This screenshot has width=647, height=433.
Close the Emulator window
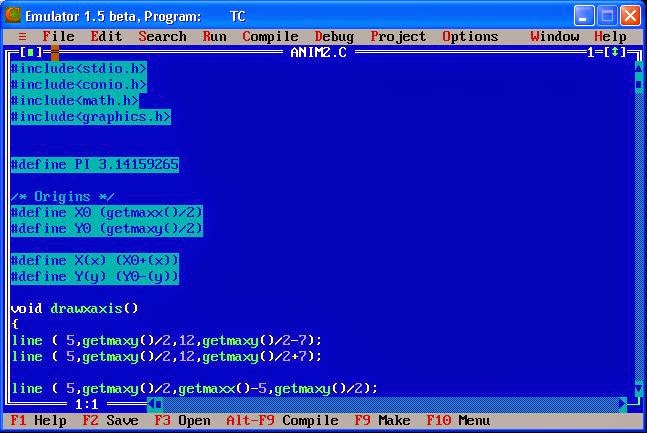pos(630,16)
